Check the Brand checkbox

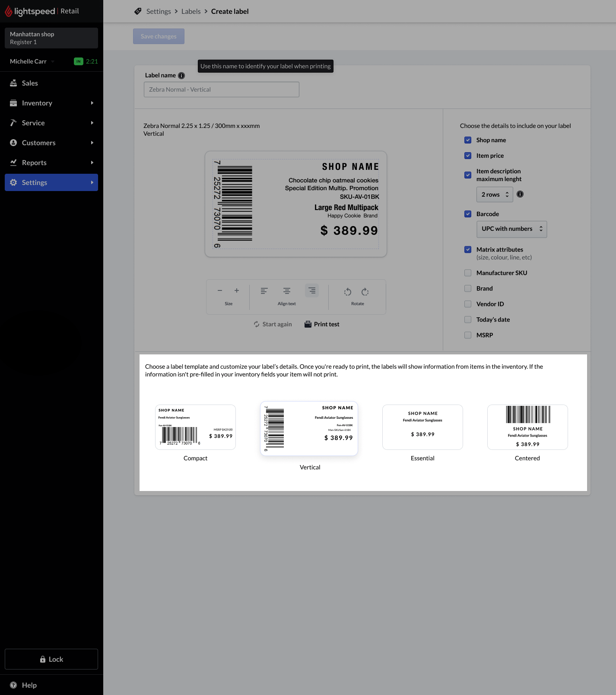point(468,288)
